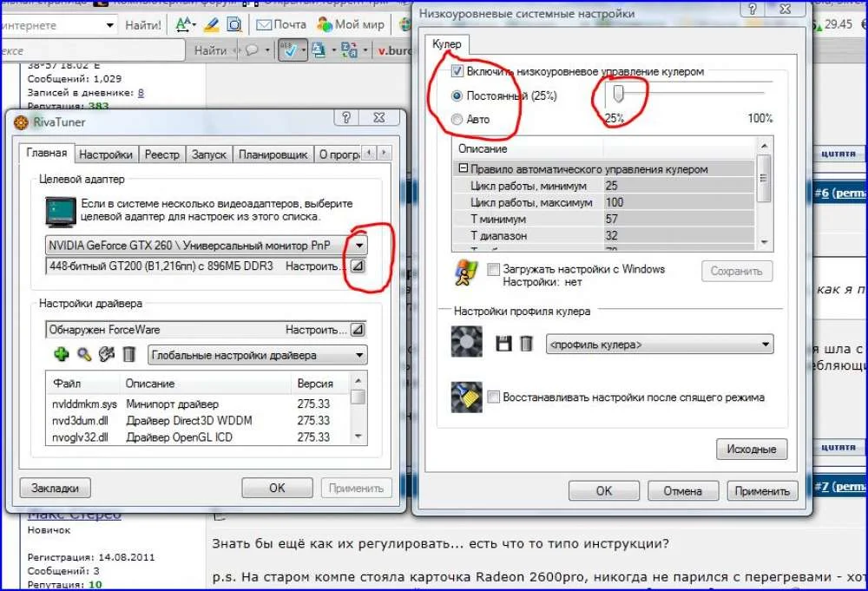
Task: Switch to the Настройки tab
Action: (106, 154)
